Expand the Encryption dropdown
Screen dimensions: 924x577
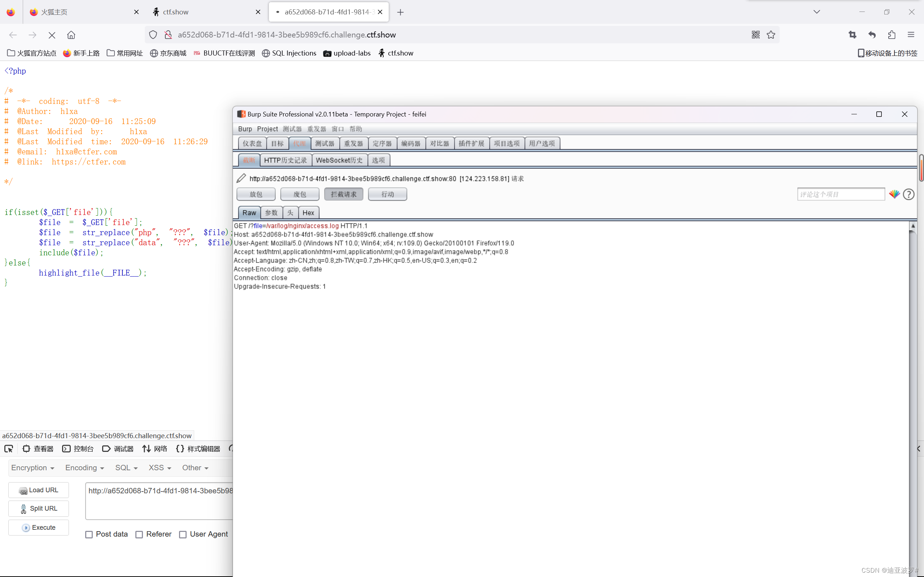[32, 468]
